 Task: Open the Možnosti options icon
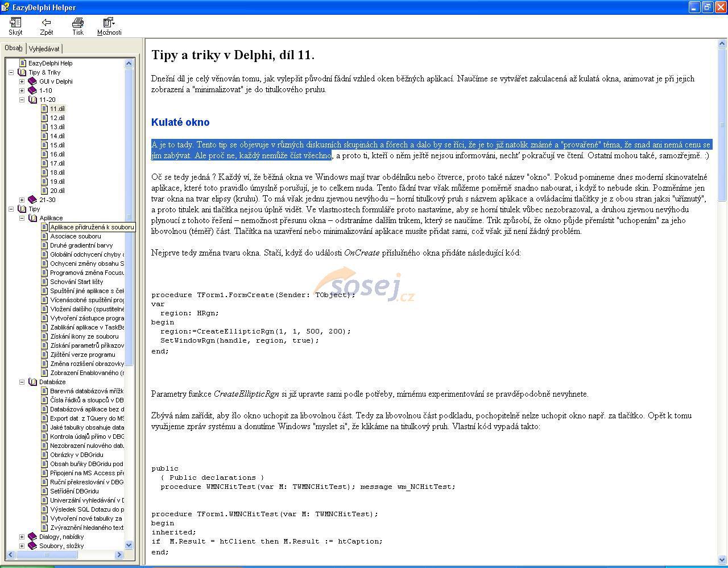[109, 23]
